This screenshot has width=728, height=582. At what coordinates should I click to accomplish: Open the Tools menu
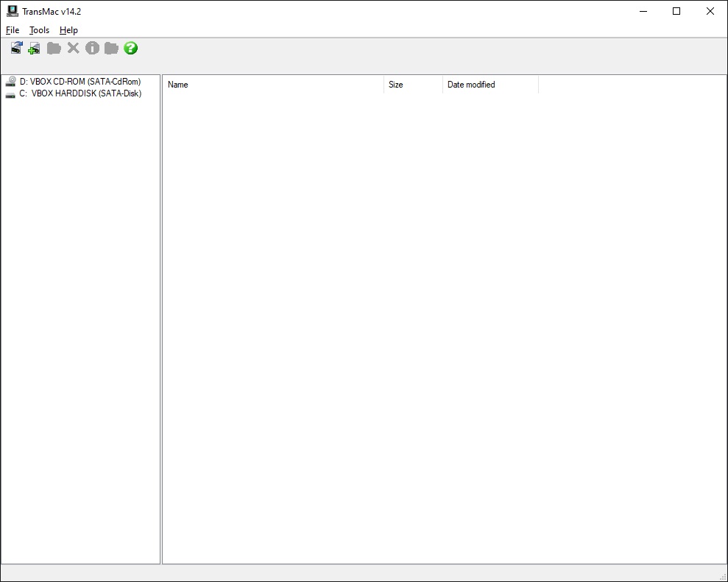click(40, 30)
